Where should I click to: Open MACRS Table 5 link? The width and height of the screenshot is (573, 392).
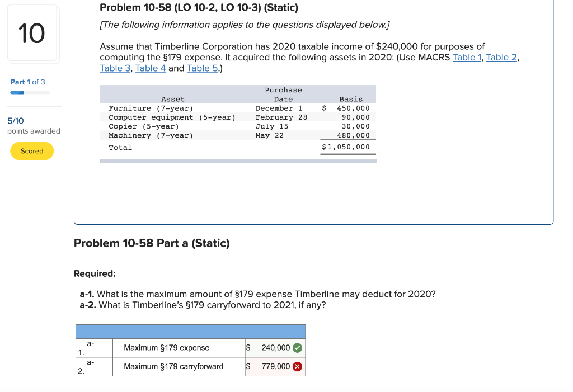point(202,68)
